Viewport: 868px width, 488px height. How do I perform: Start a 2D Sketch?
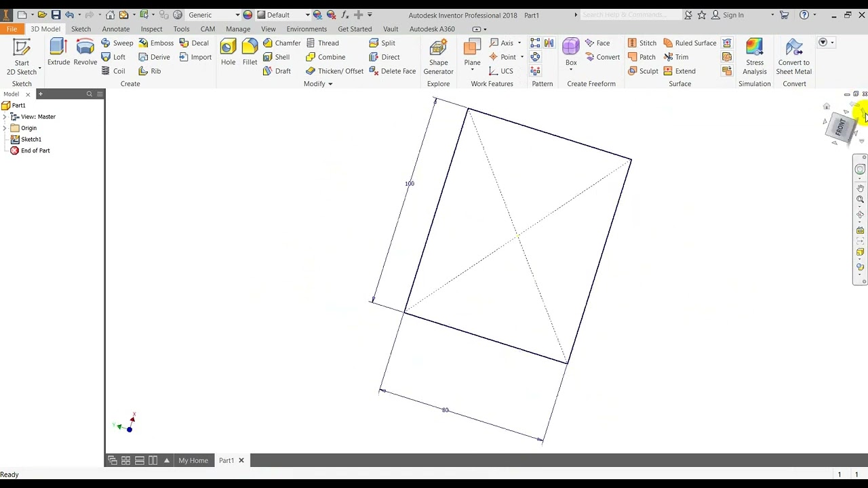click(x=22, y=56)
